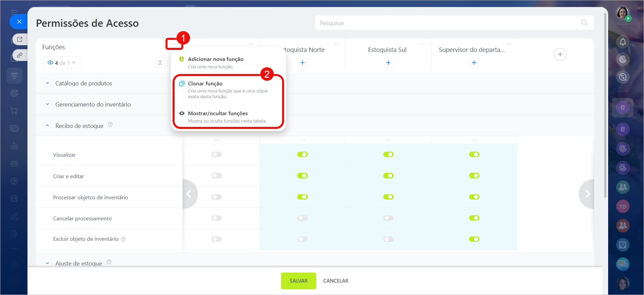Expand the Catálogo de produtos section
Screen dimensions: 644x295
point(48,83)
